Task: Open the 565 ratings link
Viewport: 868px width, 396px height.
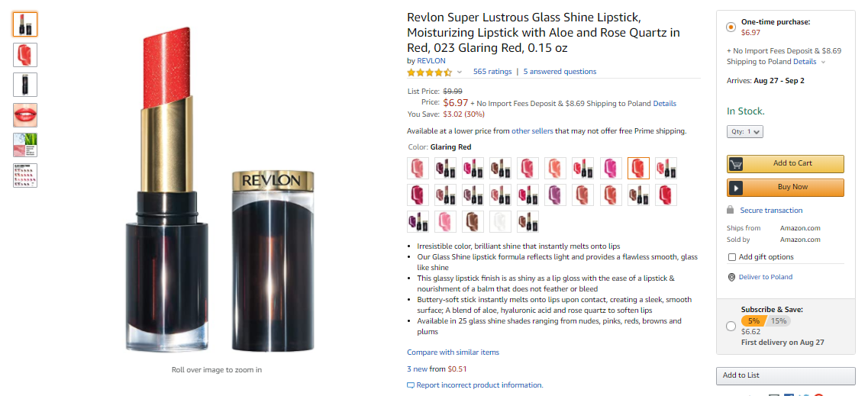Action: pyautogui.click(x=492, y=72)
